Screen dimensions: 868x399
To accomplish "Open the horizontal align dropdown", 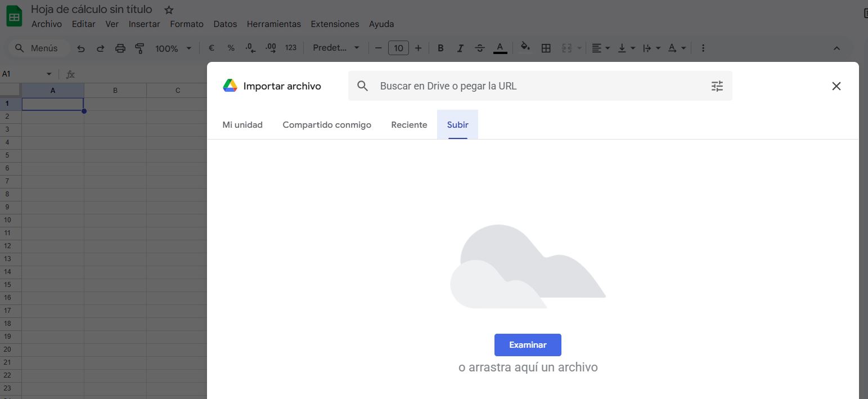I will tap(601, 48).
